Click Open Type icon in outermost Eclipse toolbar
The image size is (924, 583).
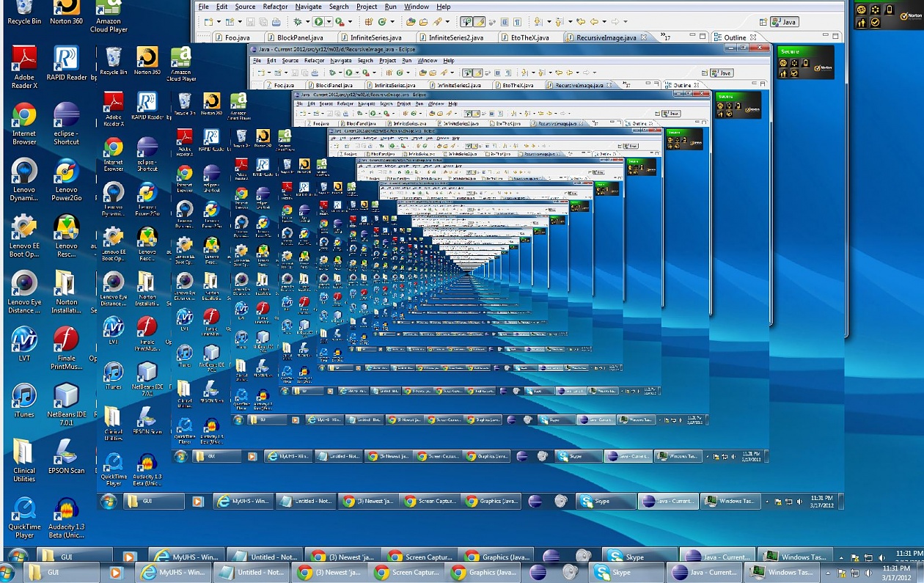click(410, 22)
